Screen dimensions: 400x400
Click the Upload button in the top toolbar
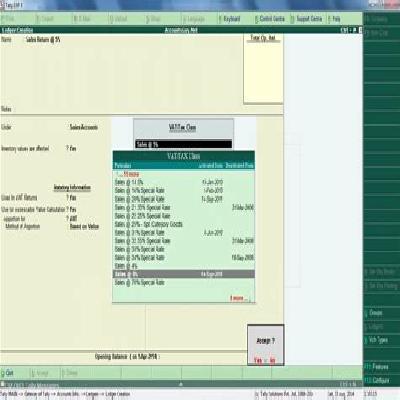click(119, 19)
